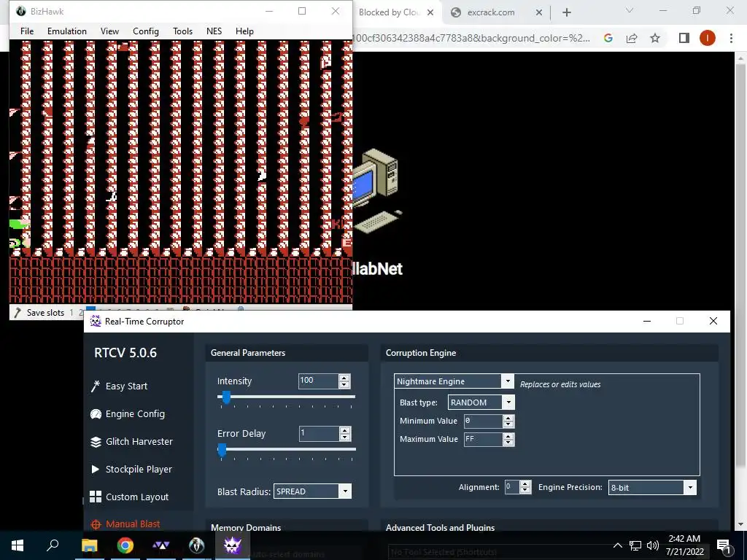
Task: Click RTCV taskbar icon
Action: (x=233, y=545)
